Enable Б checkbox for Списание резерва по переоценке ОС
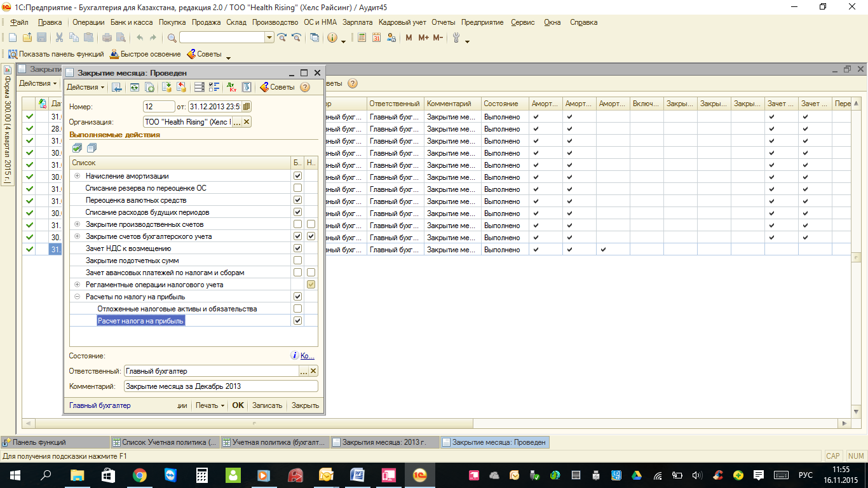The height and width of the screenshot is (488, 868). [297, 188]
